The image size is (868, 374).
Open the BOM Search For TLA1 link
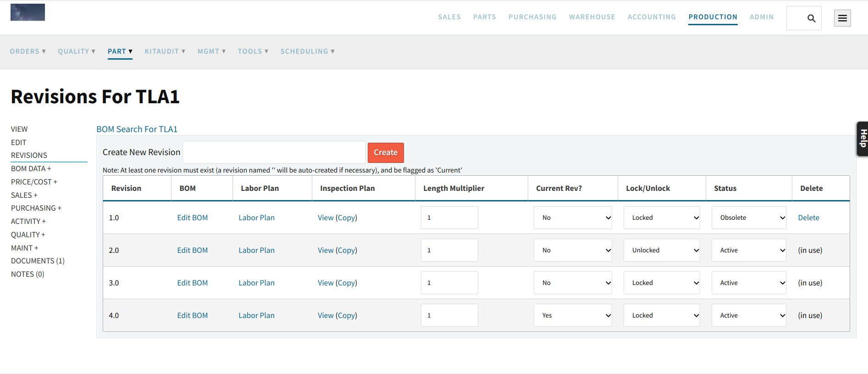137,129
